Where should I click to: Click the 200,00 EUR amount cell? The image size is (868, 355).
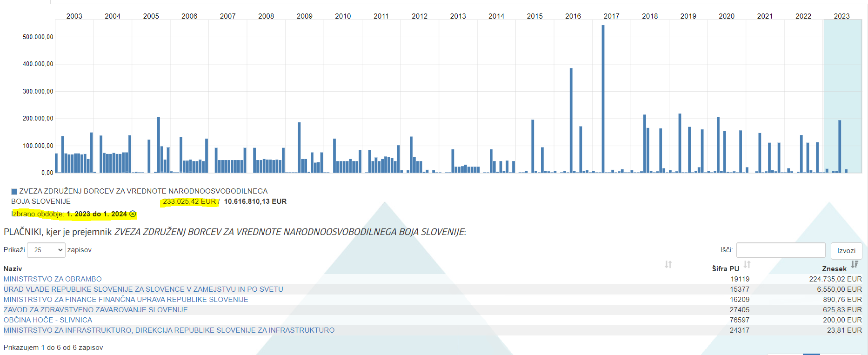842,320
